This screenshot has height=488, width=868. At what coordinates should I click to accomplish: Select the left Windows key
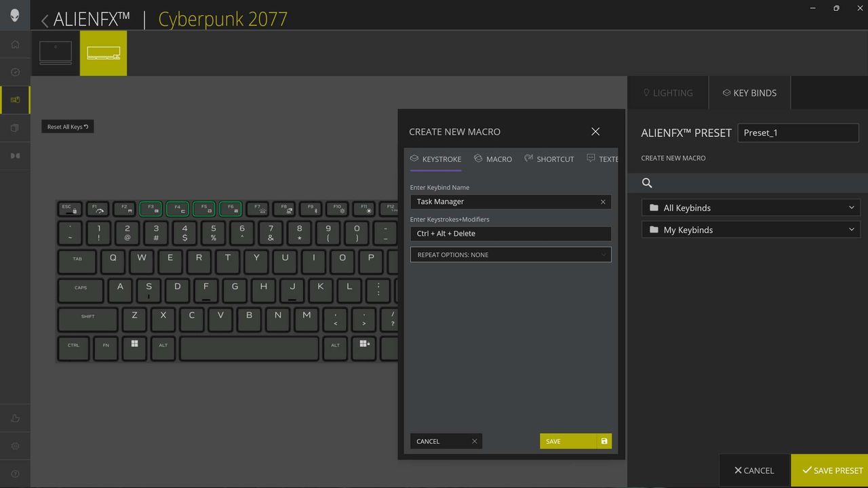click(135, 348)
